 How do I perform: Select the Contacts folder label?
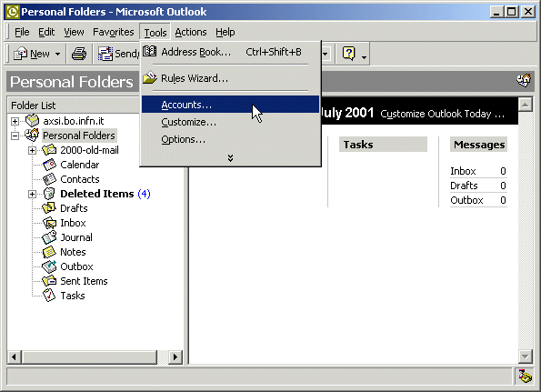80,179
